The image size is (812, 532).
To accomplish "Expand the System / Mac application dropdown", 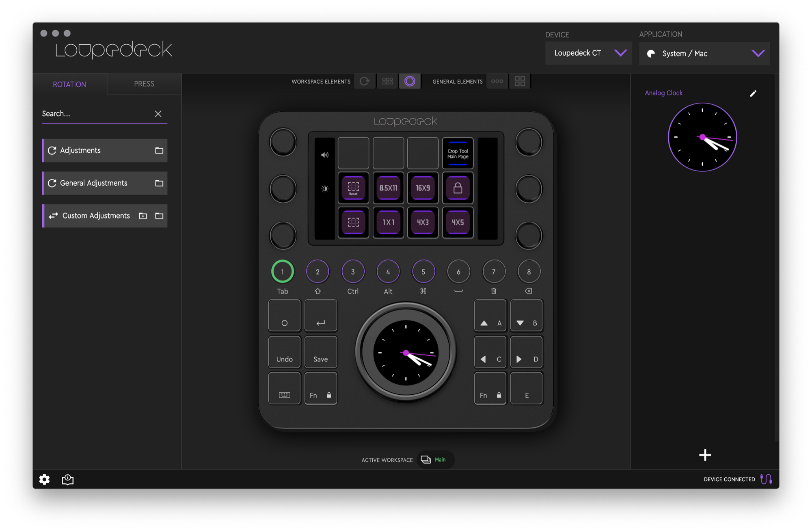I will [x=704, y=54].
